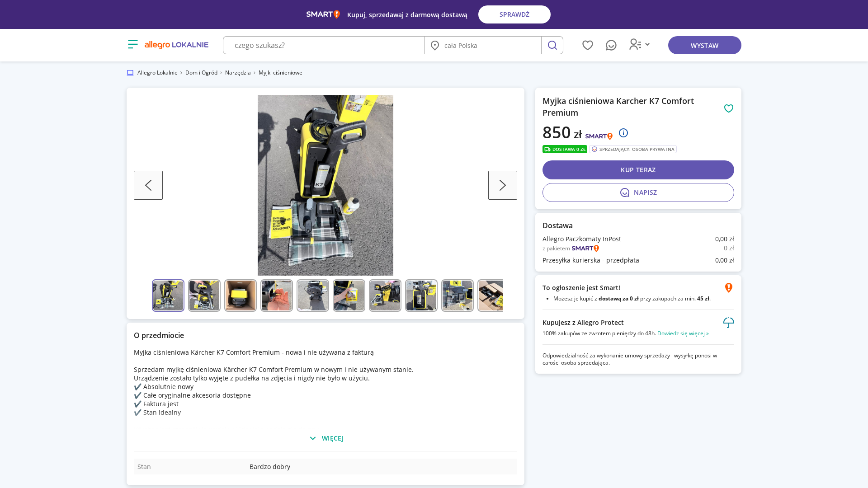
Task: Go to Narzędzia breadcrumb
Action: [x=238, y=73]
